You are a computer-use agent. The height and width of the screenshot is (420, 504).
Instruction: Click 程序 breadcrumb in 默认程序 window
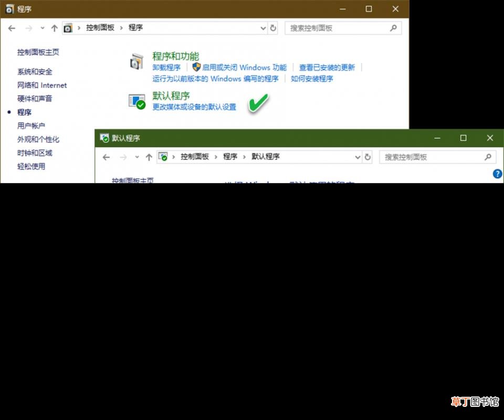(x=230, y=156)
